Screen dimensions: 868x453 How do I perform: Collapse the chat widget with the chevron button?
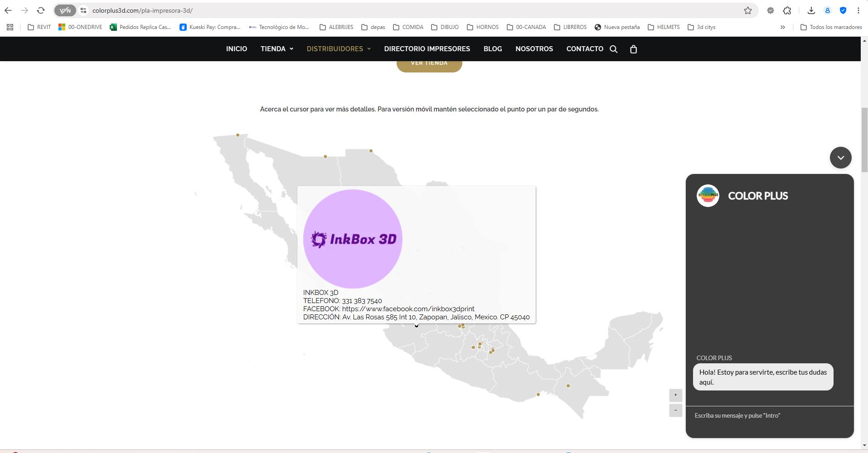pos(841,158)
